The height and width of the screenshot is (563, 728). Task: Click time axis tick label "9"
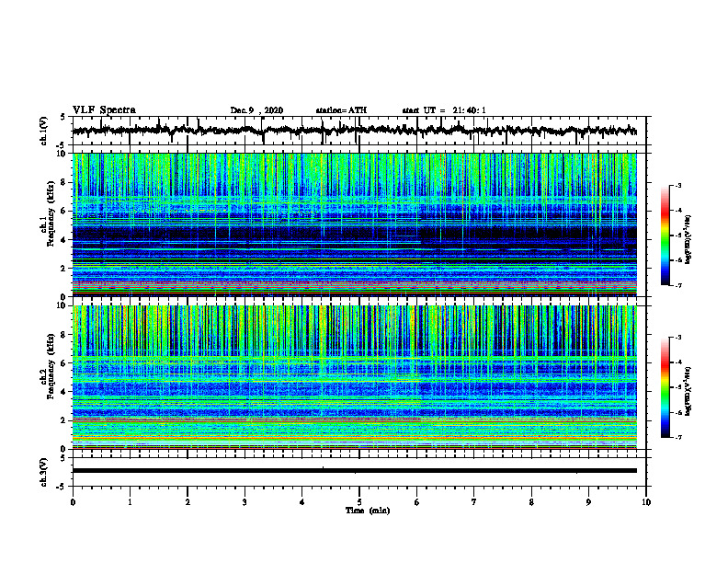point(588,502)
